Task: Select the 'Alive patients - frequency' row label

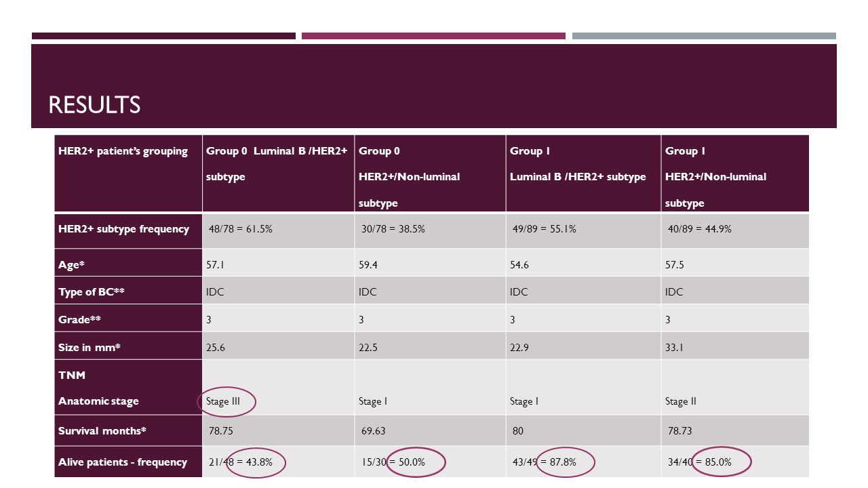Action: click(128, 462)
